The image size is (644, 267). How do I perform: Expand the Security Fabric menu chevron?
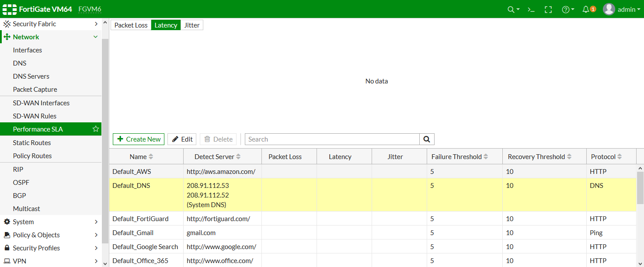pyautogui.click(x=96, y=24)
